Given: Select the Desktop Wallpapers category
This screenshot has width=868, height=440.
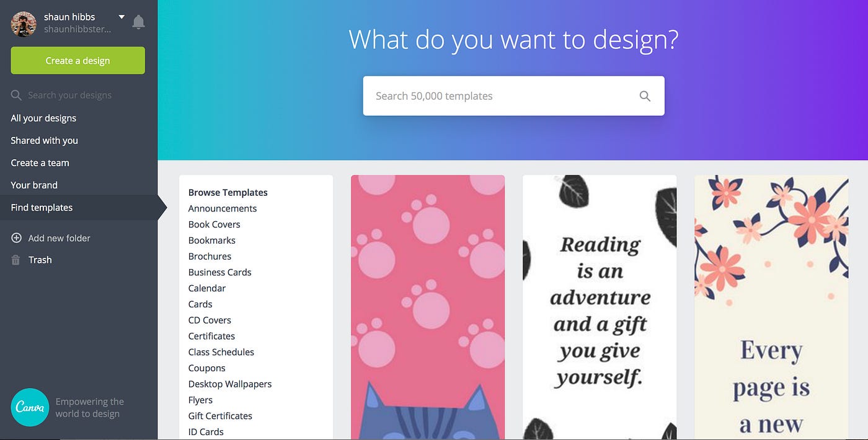Looking at the screenshot, I should pyautogui.click(x=230, y=384).
